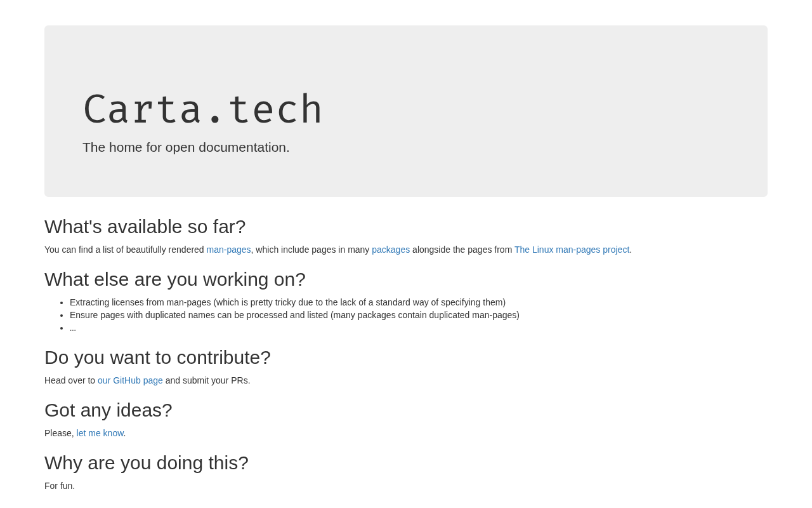
Task: Click the ellipsis bullet list item
Action: (x=73, y=328)
